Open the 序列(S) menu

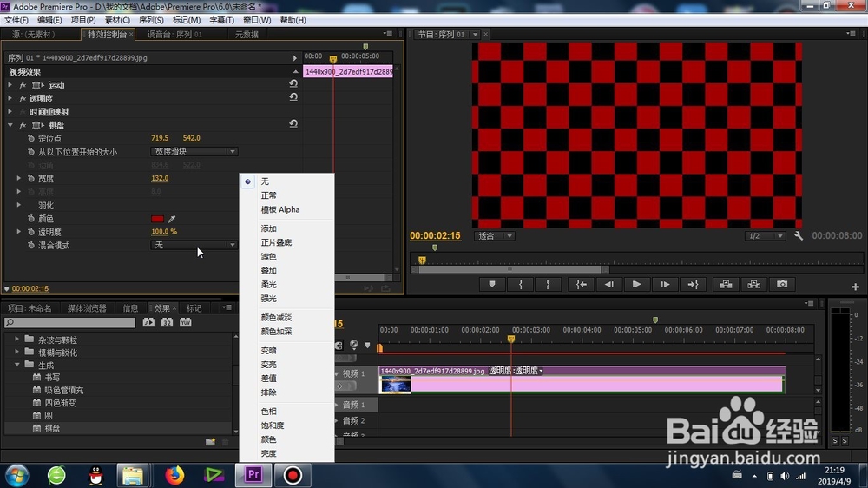150,20
